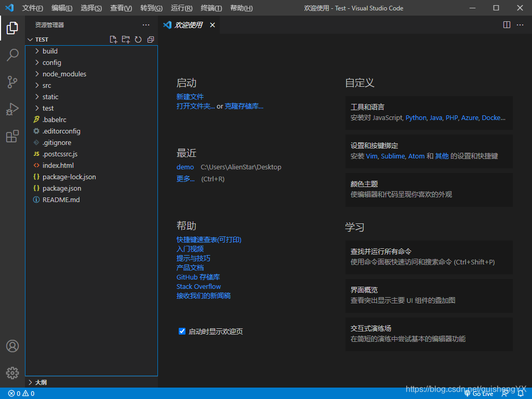Split the editor to the right
Image resolution: width=532 pixels, height=399 pixels.
(x=507, y=25)
